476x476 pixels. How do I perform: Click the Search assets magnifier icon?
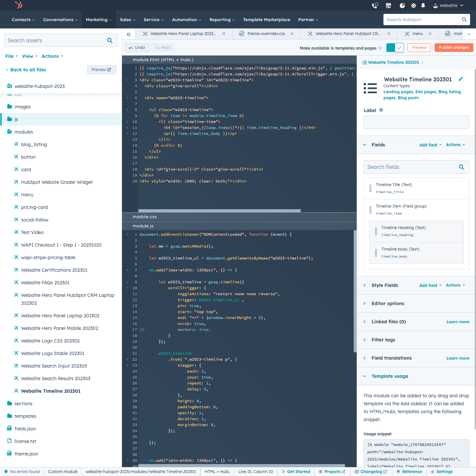pyautogui.click(x=110, y=40)
